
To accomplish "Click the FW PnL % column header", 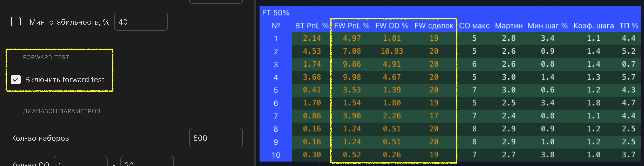I will coord(352,26).
